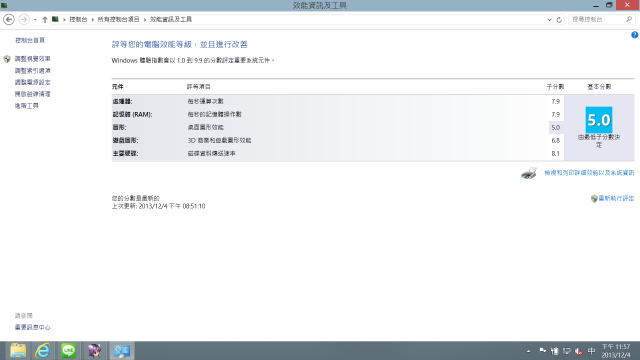Open 調整索引選項 sidebar link
This screenshot has width=640, height=360.
33,71
